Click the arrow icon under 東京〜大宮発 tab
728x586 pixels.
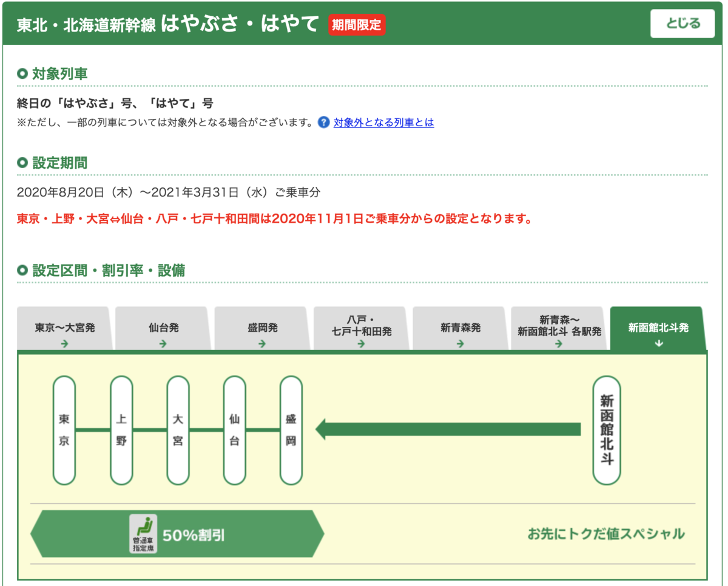tap(65, 344)
